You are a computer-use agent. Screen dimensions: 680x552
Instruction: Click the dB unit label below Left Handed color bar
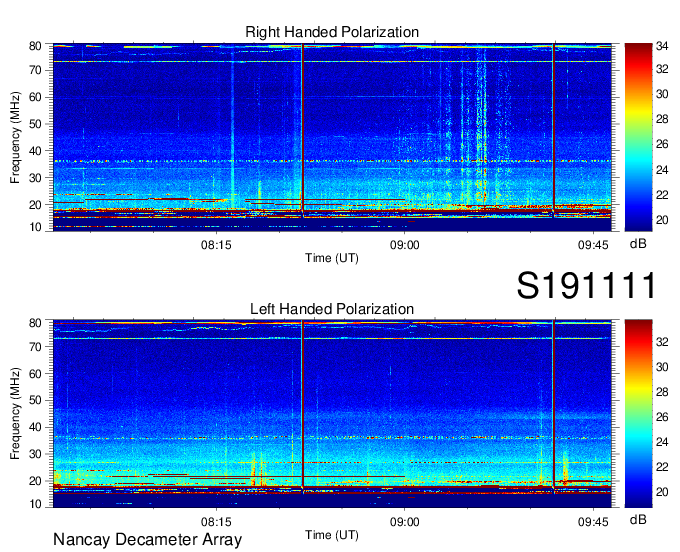(638, 519)
